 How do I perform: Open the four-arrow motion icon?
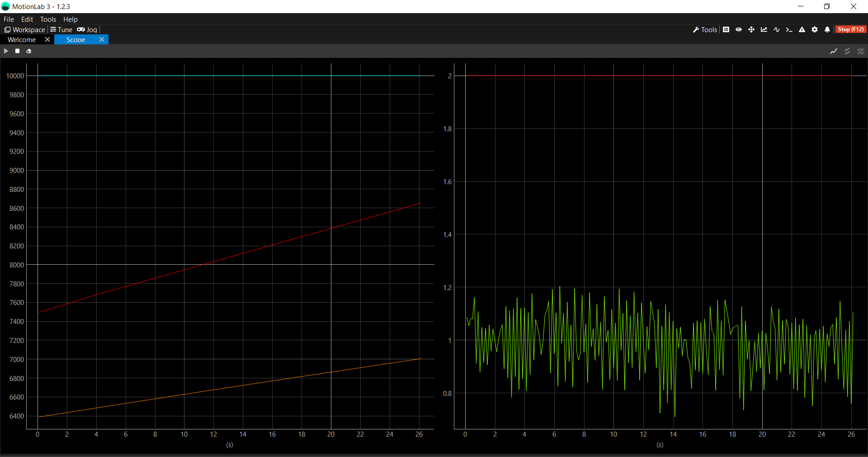point(751,29)
